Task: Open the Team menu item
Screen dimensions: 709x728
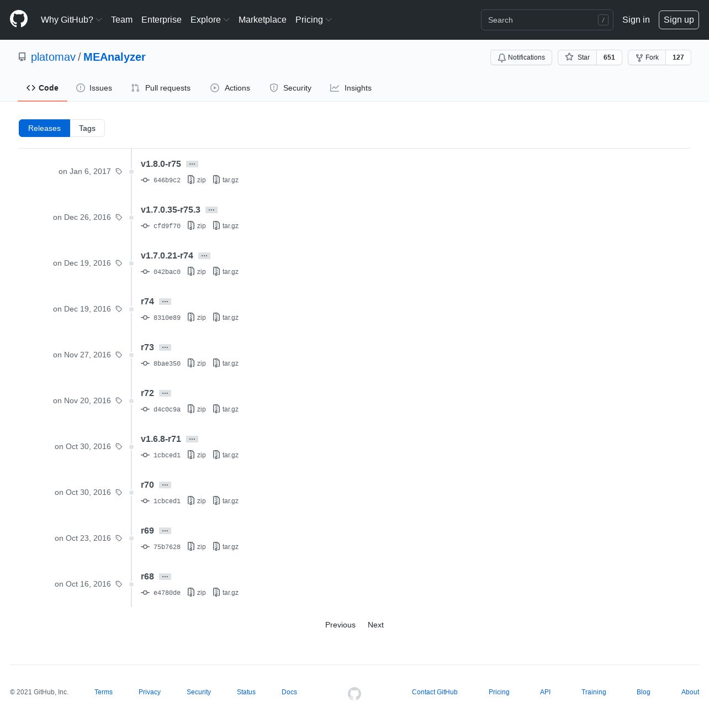Action: [x=121, y=20]
